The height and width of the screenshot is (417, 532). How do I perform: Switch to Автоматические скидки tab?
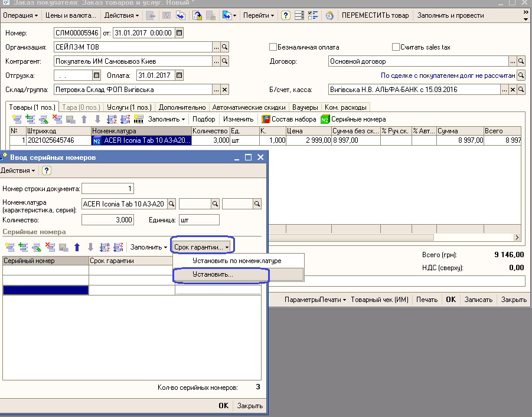click(x=249, y=107)
